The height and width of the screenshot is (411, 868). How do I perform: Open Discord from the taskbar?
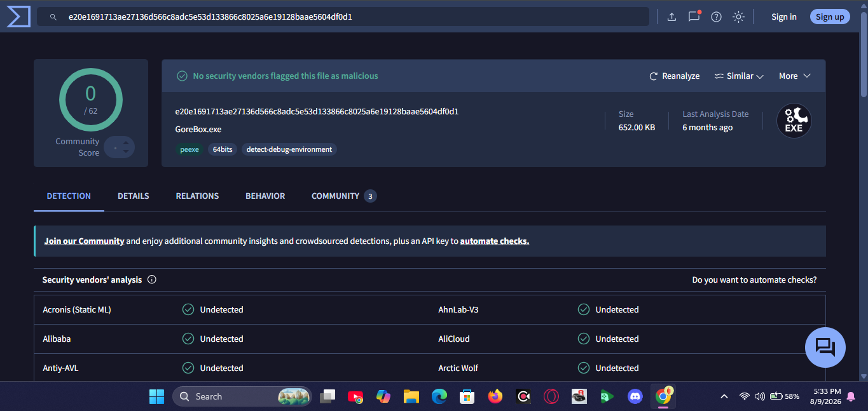[635, 396]
